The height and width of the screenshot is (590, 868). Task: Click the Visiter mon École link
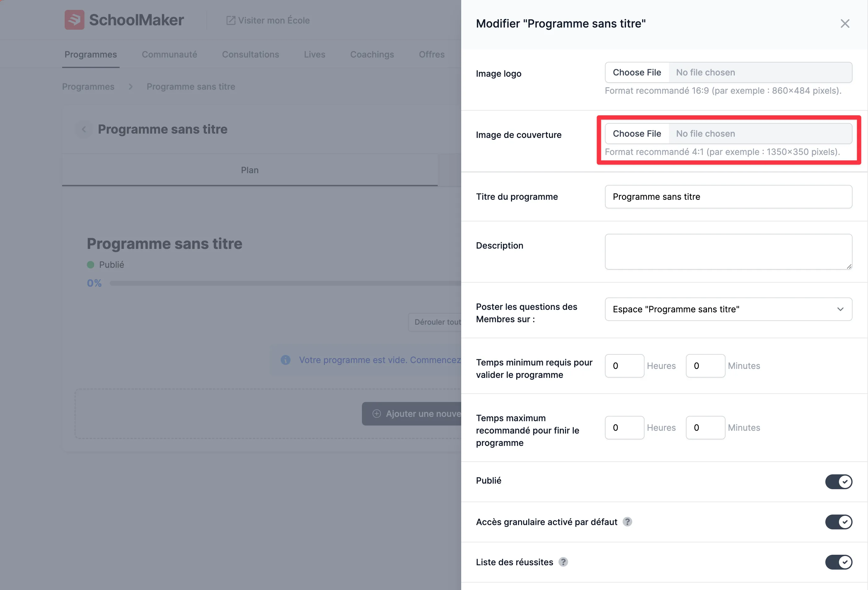click(268, 20)
